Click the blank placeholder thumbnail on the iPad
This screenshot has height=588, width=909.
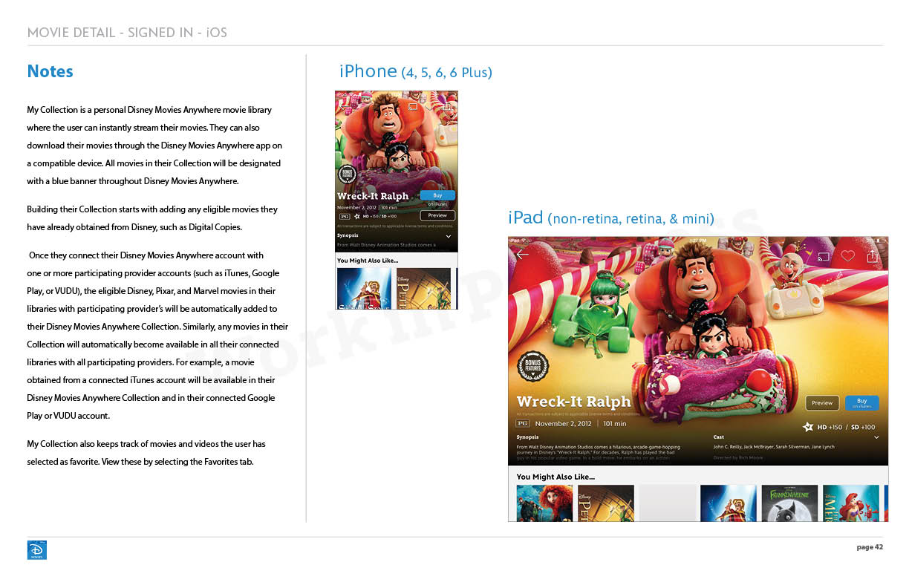668,503
